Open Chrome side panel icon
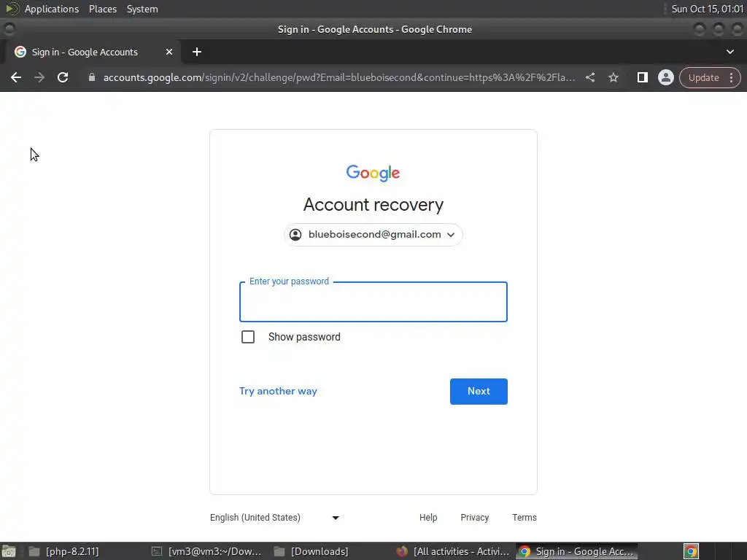This screenshot has width=747, height=560. [x=642, y=77]
